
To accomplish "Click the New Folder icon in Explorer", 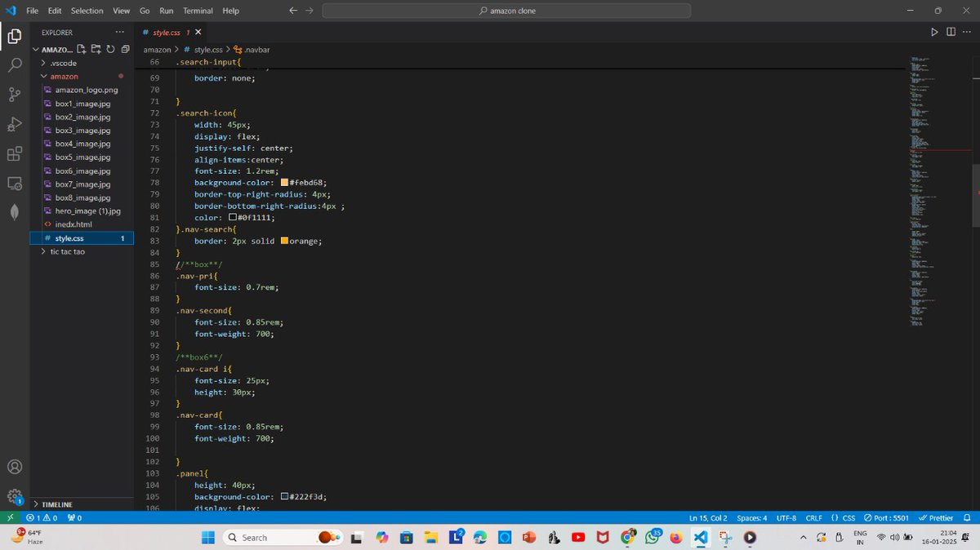I will 96,49.
